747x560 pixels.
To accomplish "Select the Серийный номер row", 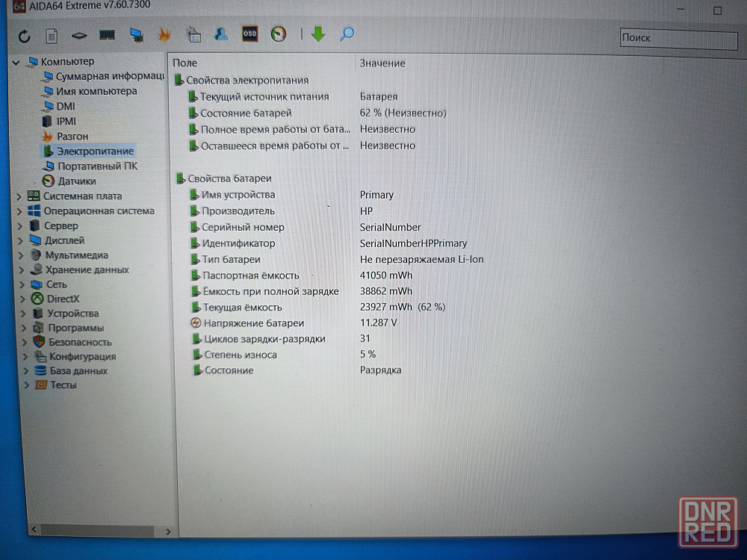I will [306, 227].
